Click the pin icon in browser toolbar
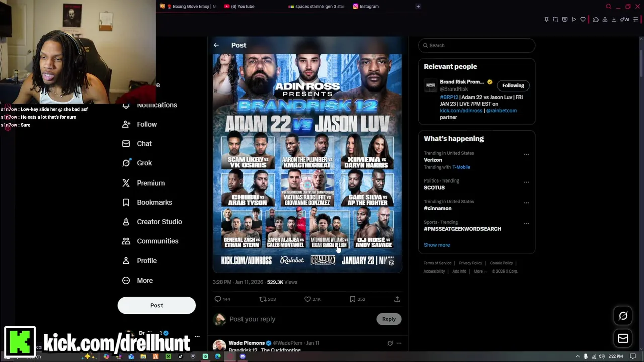The width and height of the screenshot is (644, 362). [546, 19]
